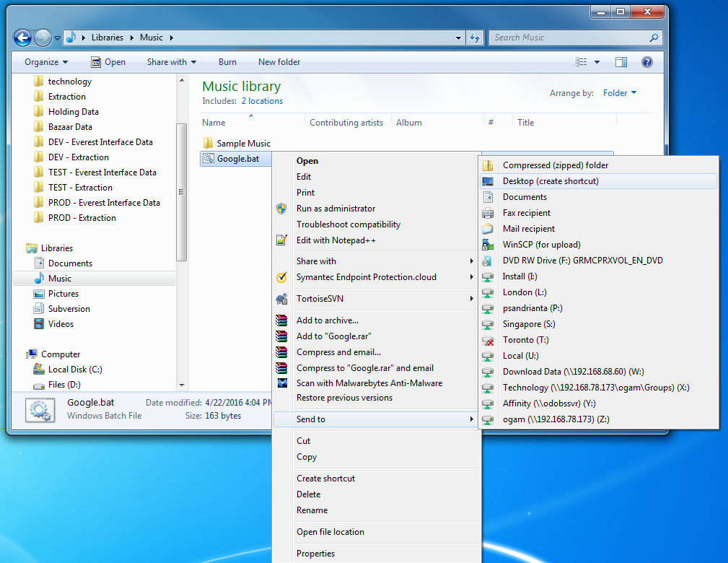Click the disconnected Toronto drive icon
Image resolution: width=728 pixels, height=563 pixels.
pyautogui.click(x=488, y=340)
